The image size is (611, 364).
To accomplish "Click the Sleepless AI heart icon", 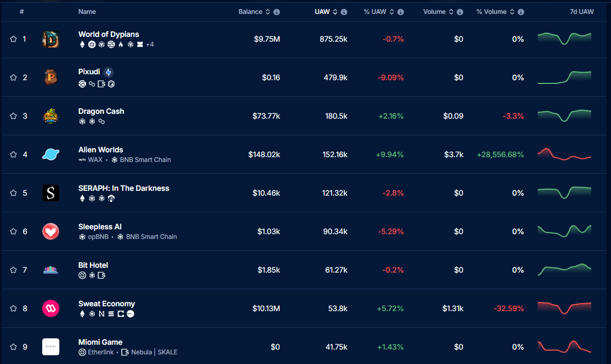I will [x=51, y=231].
